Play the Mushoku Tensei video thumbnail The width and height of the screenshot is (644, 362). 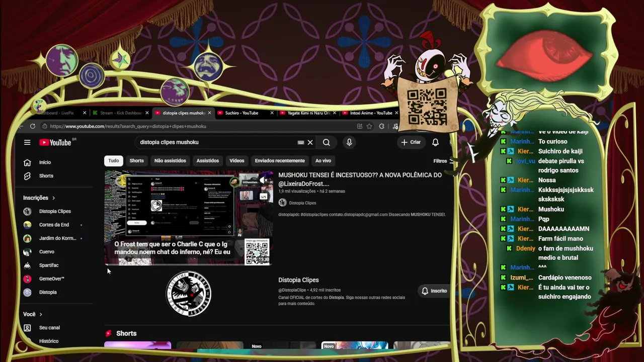click(x=188, y=218)
